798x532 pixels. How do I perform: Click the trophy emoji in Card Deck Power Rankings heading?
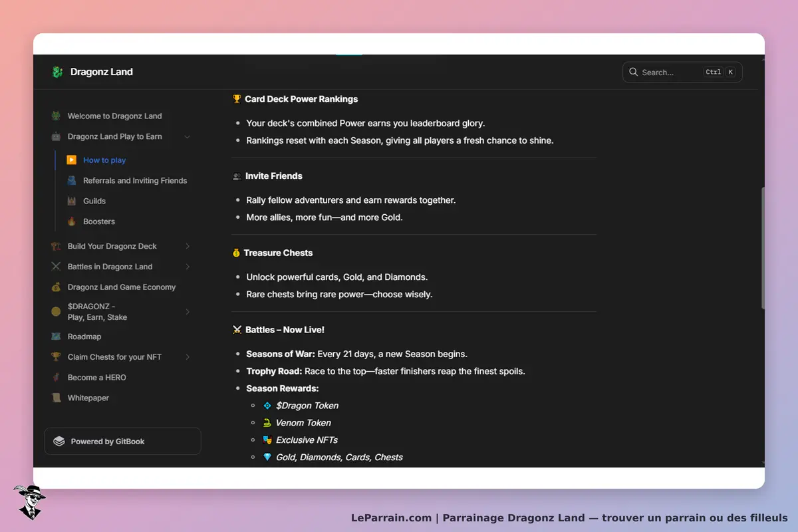237,99
